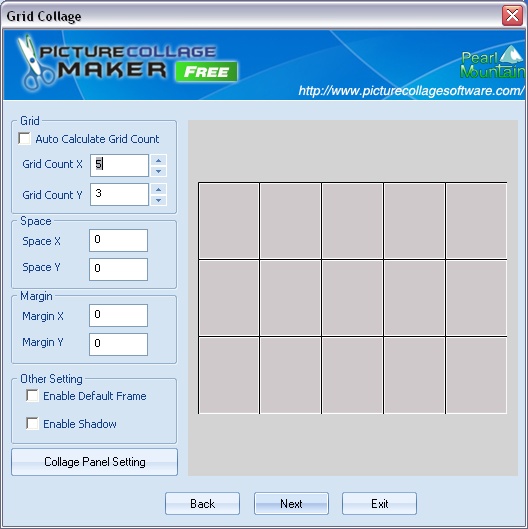Toggle Enable Shadow checkbox
The height and width of the screenshot is (529, 528).
point(32,423)
